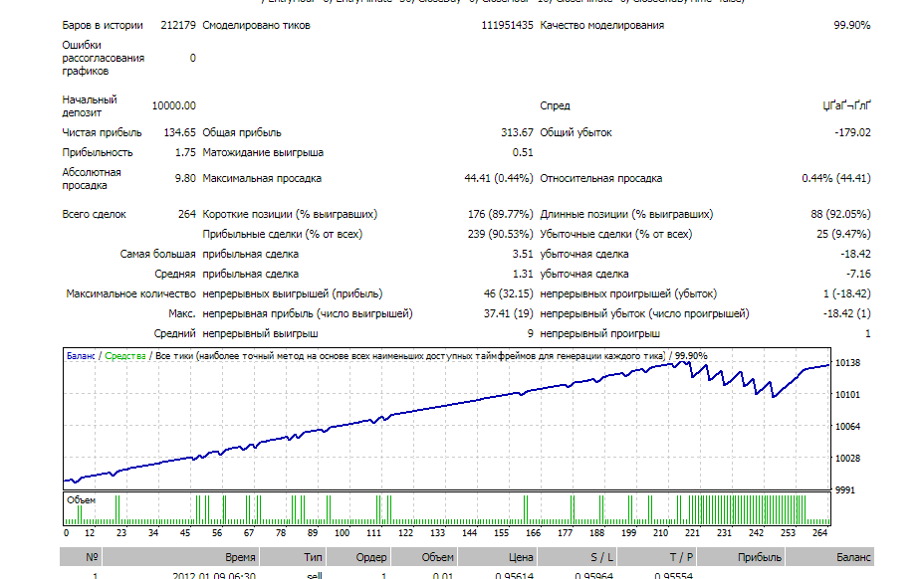This screenshot has height=579, width=924.
Task: Click trade number 221 on the x-axis
Action: (692, 533)
